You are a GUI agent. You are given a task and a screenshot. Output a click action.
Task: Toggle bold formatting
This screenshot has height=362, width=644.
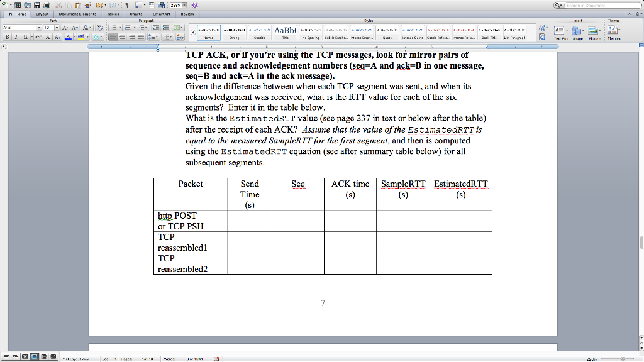point(8,35)
